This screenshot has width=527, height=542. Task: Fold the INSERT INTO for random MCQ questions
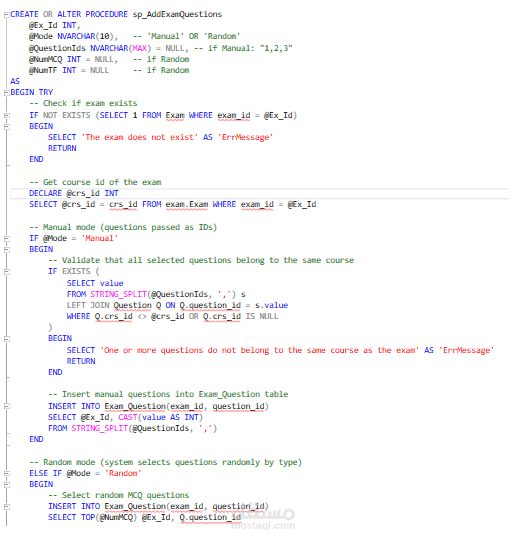pyautogui.click(x=7, y=507)
